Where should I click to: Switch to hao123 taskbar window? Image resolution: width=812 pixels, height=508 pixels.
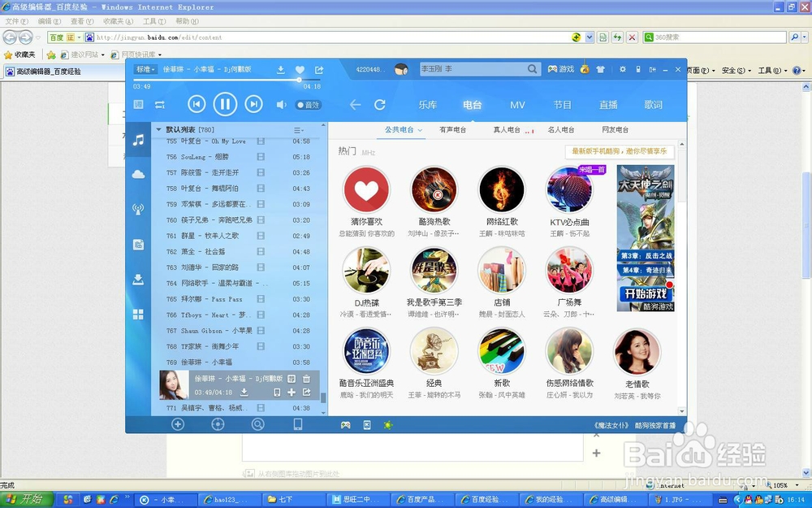[x=231, y=500]
